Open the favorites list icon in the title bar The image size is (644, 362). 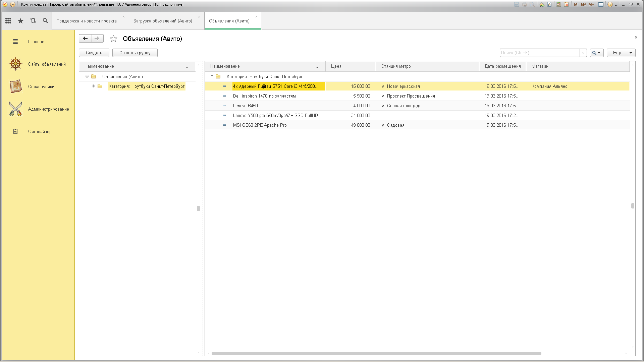coord(549,4)
